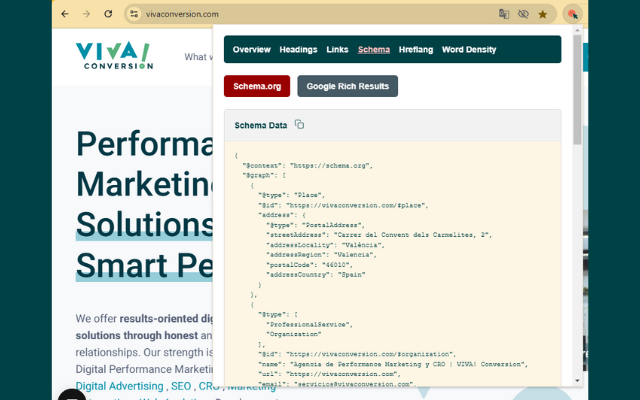Go back using the browser back arrow

65,14
